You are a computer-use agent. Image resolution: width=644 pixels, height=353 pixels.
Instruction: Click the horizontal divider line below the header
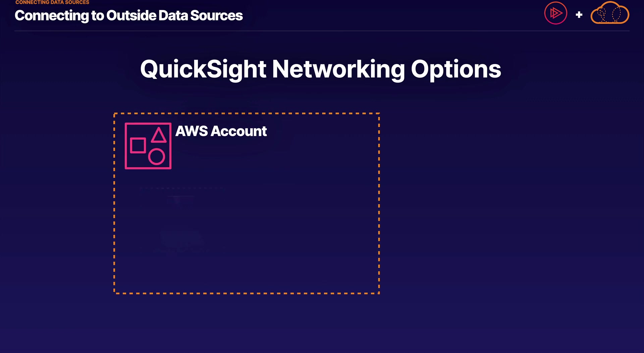pyautogui.click(x=322, y=31)
